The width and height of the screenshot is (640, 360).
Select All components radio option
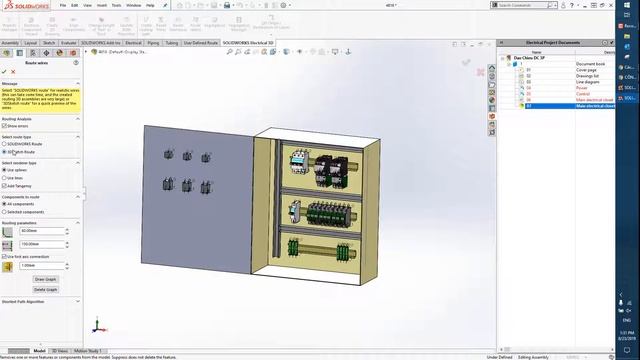[x=4, y=204]
